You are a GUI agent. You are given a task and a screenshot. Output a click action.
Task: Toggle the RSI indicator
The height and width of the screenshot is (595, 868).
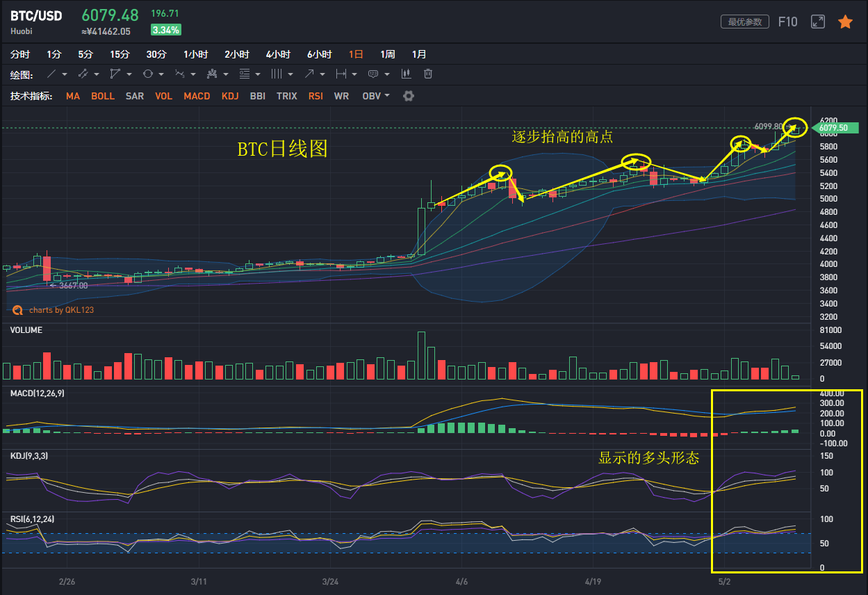(316, 96)
